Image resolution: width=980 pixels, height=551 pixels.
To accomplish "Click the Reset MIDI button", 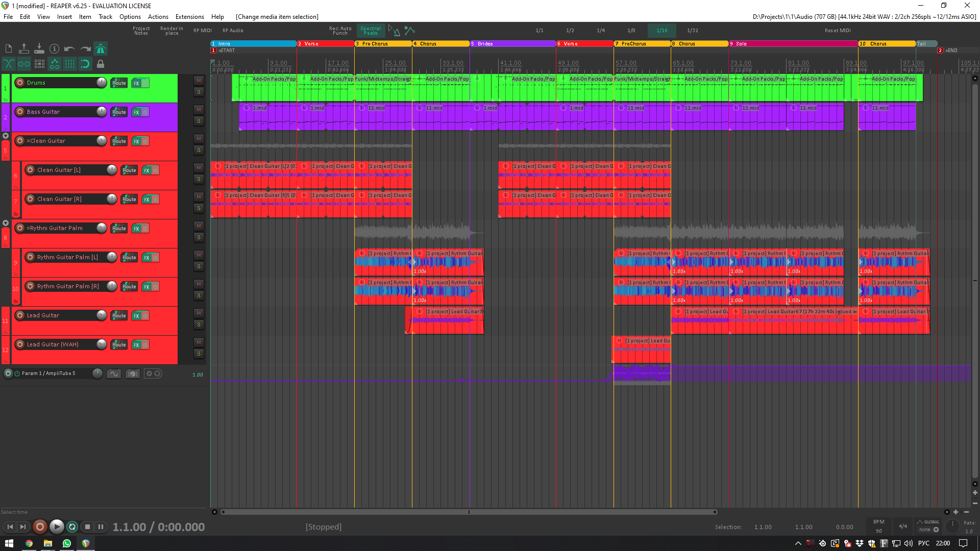I will (x=837, y=31).
